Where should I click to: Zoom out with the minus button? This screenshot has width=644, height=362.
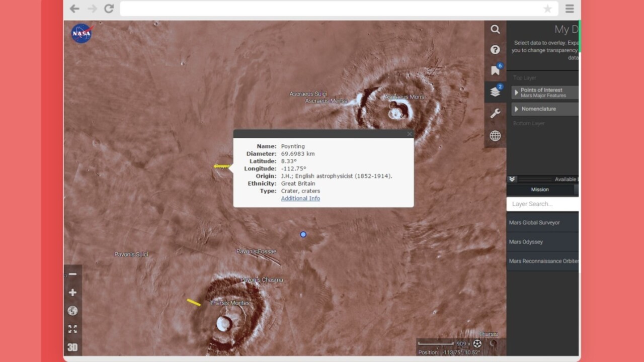(x=72, y=274)
